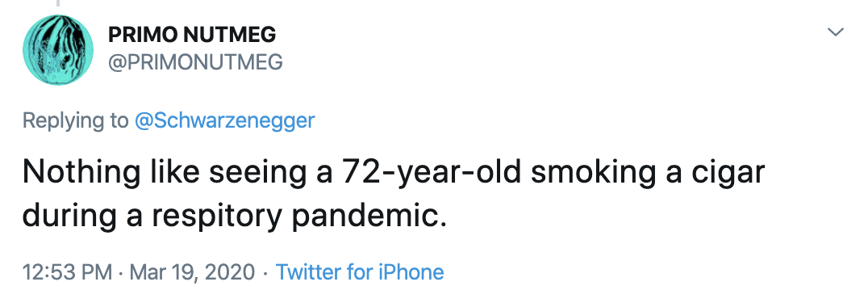Click the thread connector line above the avatar
Viewport: 868px width, 307px height.
point(57,3)
